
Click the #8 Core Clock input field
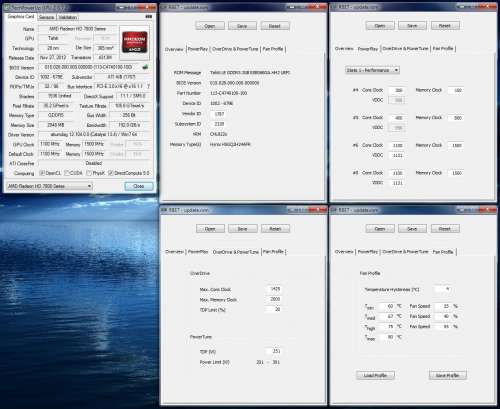click(397, 173)
